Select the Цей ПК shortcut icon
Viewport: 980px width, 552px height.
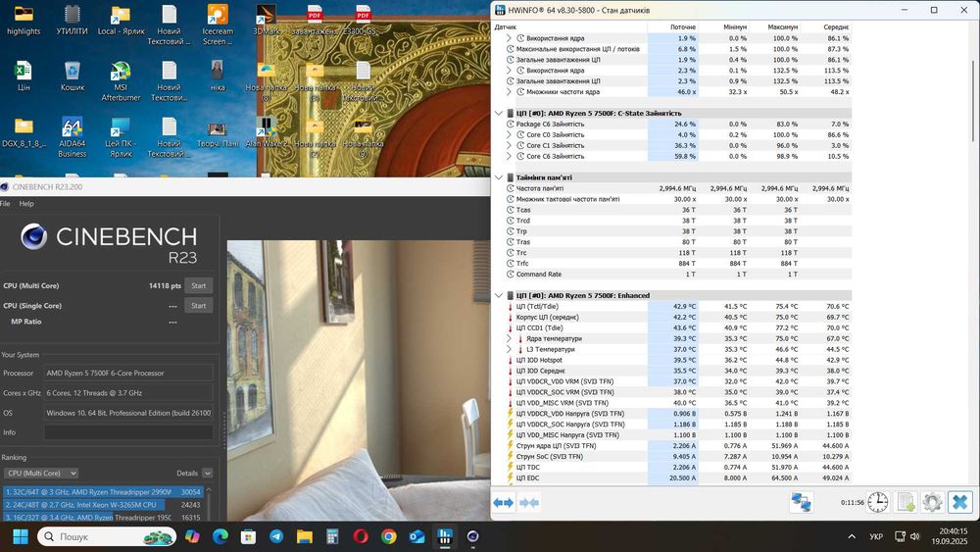tap(121, 137)
